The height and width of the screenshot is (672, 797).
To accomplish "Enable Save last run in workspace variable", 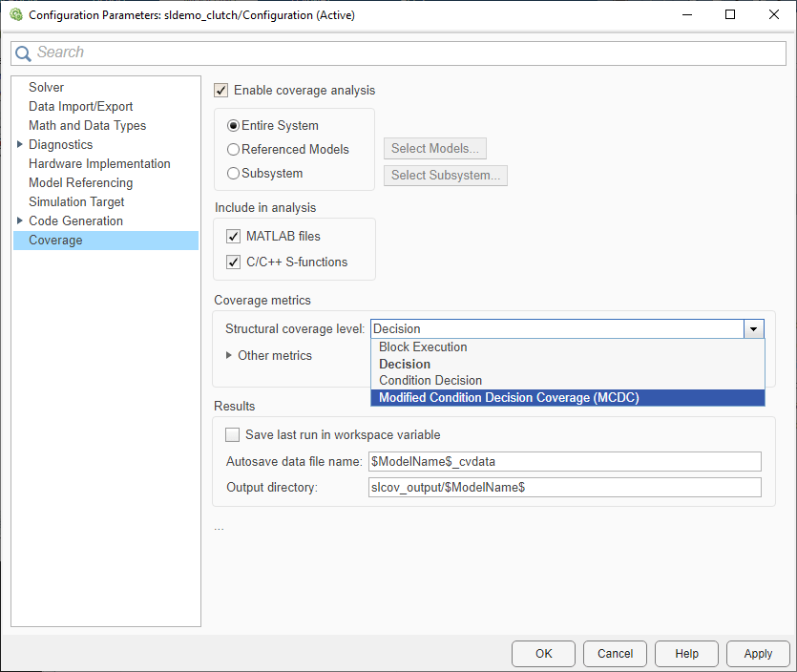I will pyautogui.click(x=233, y=435).
